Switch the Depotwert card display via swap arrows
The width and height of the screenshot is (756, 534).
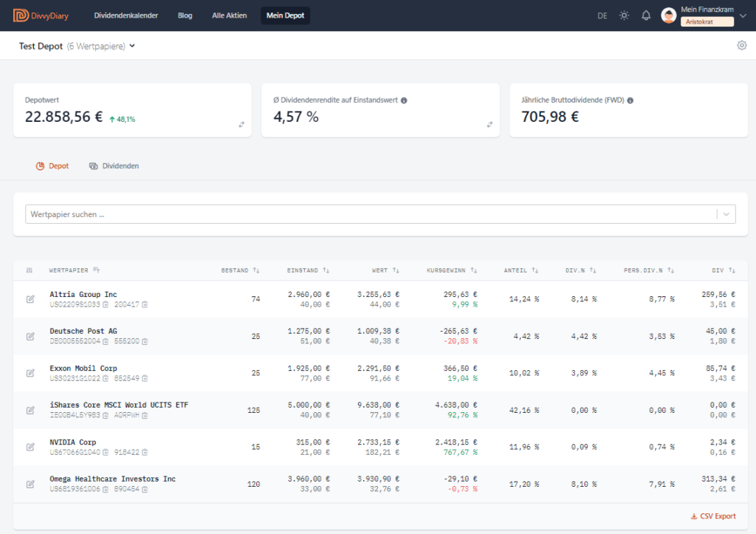pos(241,125)
